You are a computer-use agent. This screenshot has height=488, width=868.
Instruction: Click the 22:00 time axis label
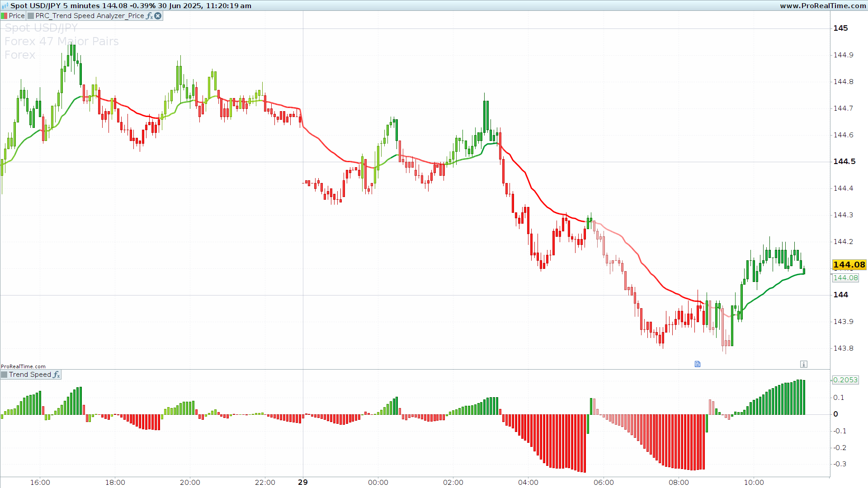265,483
